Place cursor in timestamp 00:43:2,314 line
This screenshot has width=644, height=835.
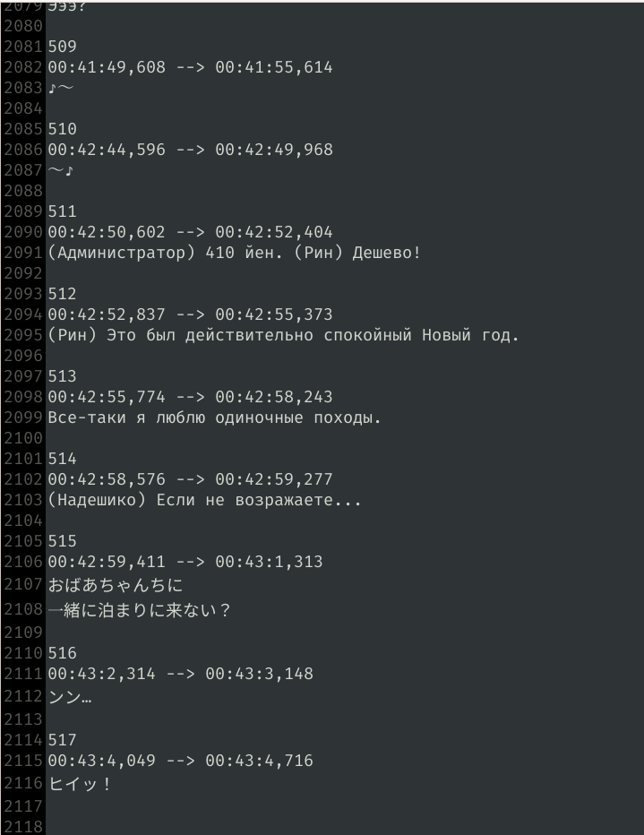coord(180,674)
